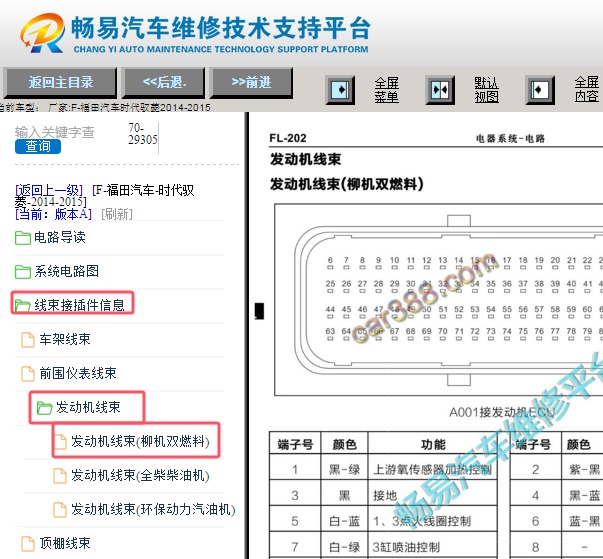The image size is (603, 559).
Task: Click the 端子号 column header on left table
Action: point(295,444)
